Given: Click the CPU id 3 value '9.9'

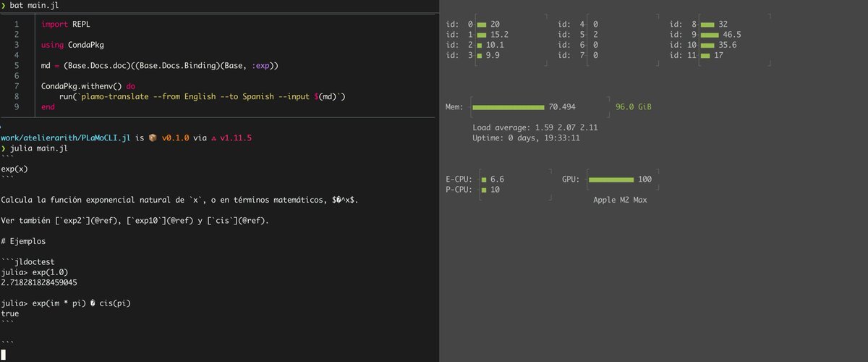Looking at the screenshot, I should pyautogui.click(x=493, y=55).
